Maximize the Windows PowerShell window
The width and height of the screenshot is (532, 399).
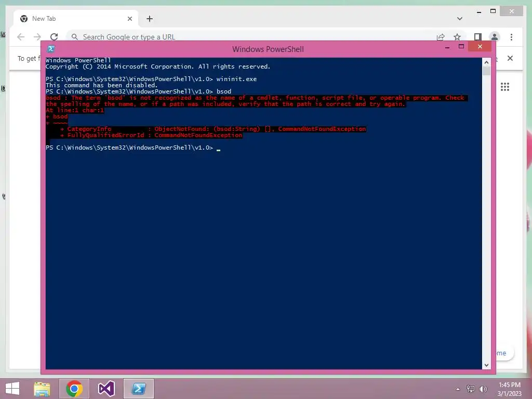(x=461, y=47)
